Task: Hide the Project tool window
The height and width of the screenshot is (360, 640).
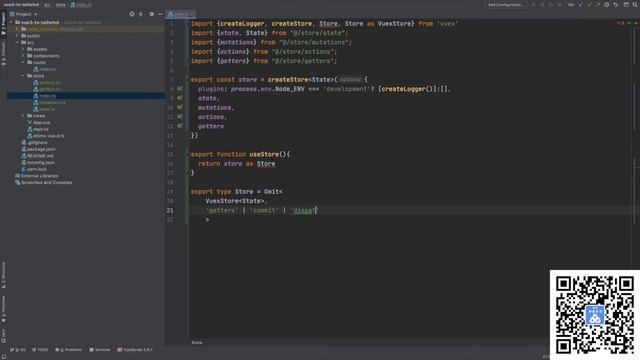Action: [160, 14]
